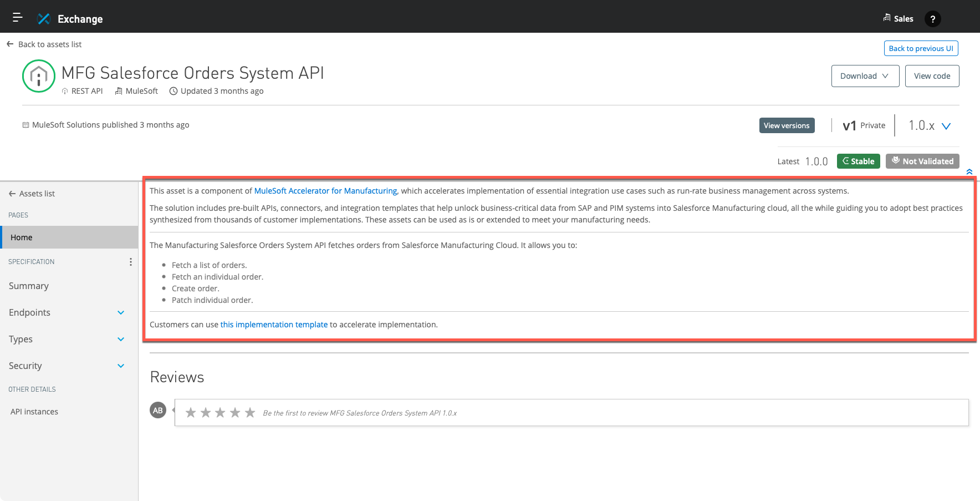Click the Reviews heading
980x501 pixels.
[177, 377]
